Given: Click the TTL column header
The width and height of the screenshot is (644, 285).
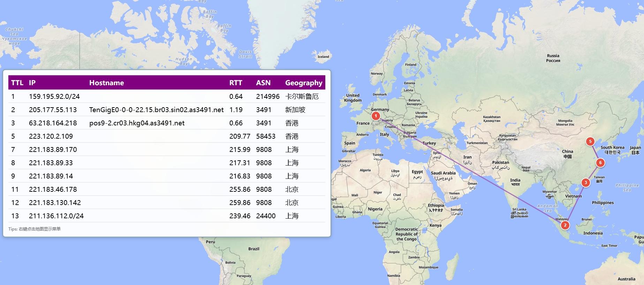Looking at the screenshot, I should pos(17,83).
